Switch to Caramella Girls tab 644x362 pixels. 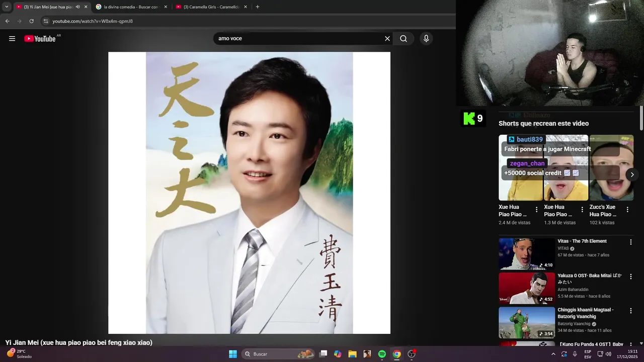pos(211,7)
